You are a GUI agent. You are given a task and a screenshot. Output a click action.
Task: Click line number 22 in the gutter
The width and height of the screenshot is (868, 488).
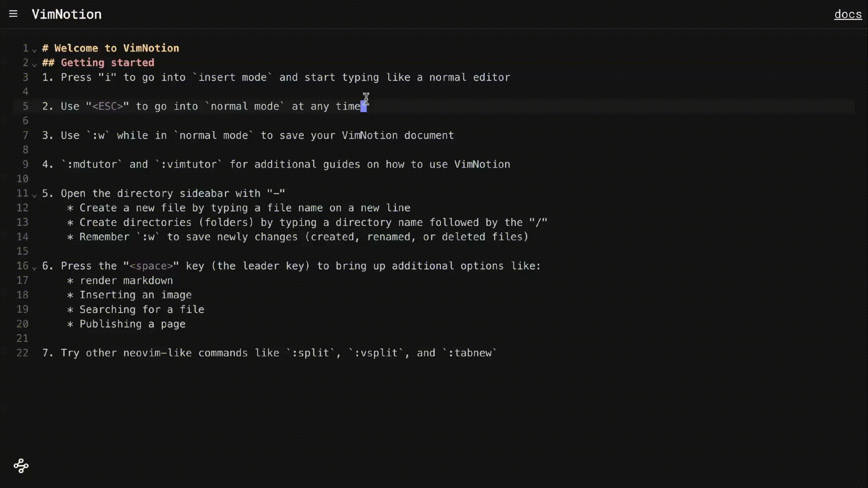tap(23, 353)
